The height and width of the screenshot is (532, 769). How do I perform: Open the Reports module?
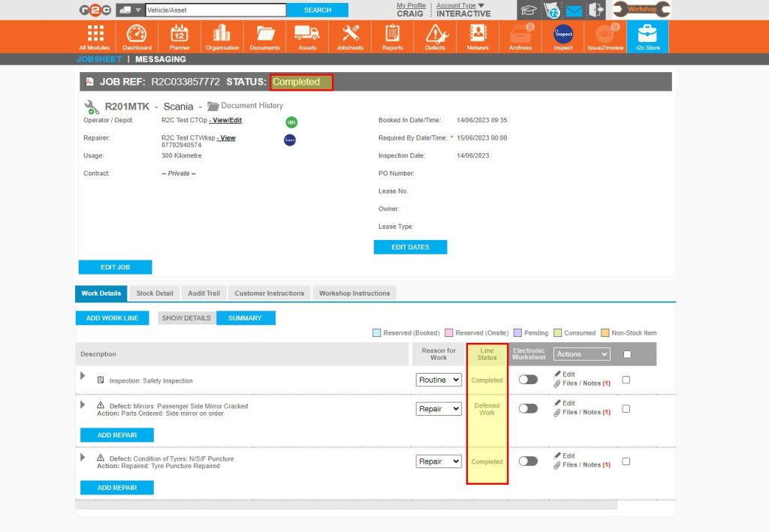point(393,35)
